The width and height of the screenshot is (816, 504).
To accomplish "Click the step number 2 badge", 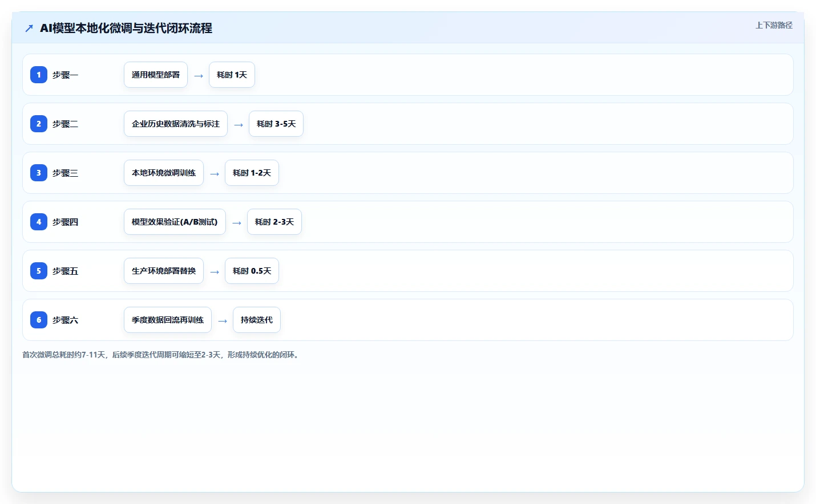I will point(39,124).
